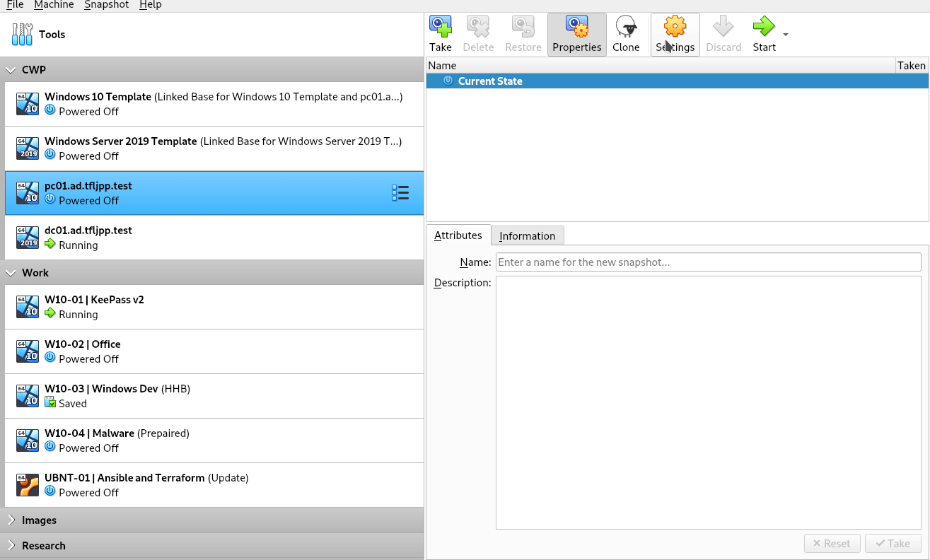Click the snapshot Name input field
Screen dimensions: 930x560
coord(709,262)
